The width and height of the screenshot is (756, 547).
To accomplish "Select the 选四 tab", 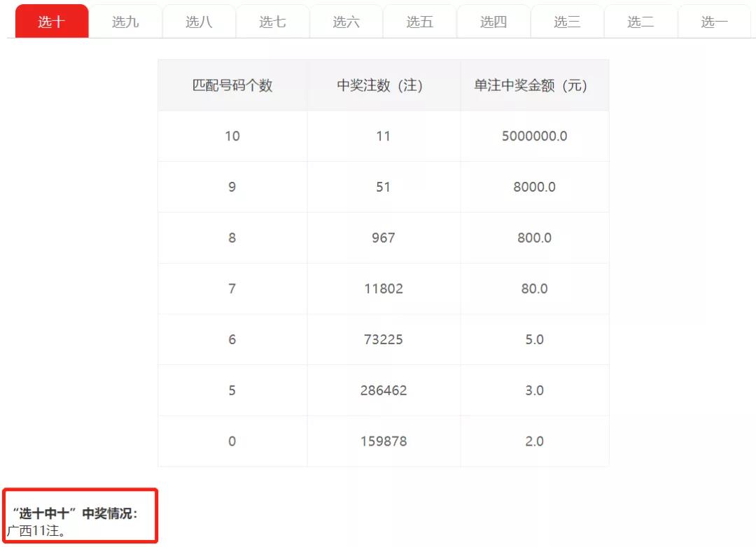I will pos(493,21).
